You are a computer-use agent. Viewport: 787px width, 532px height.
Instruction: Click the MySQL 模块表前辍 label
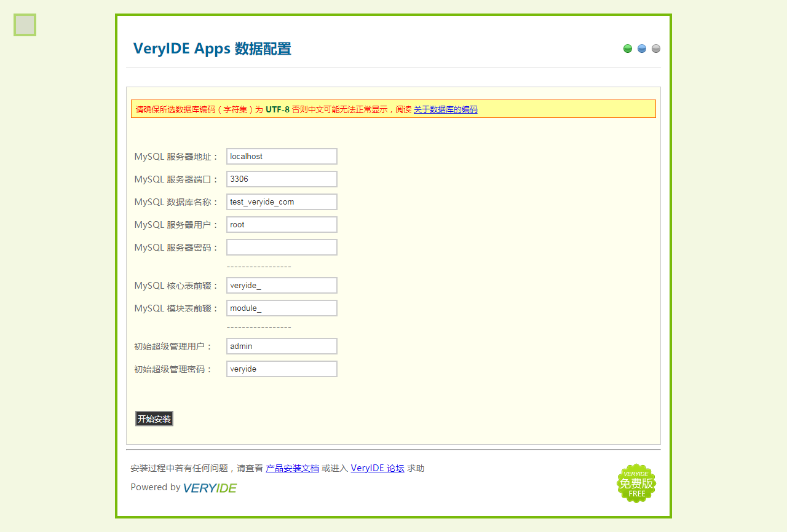coord(176,308)
